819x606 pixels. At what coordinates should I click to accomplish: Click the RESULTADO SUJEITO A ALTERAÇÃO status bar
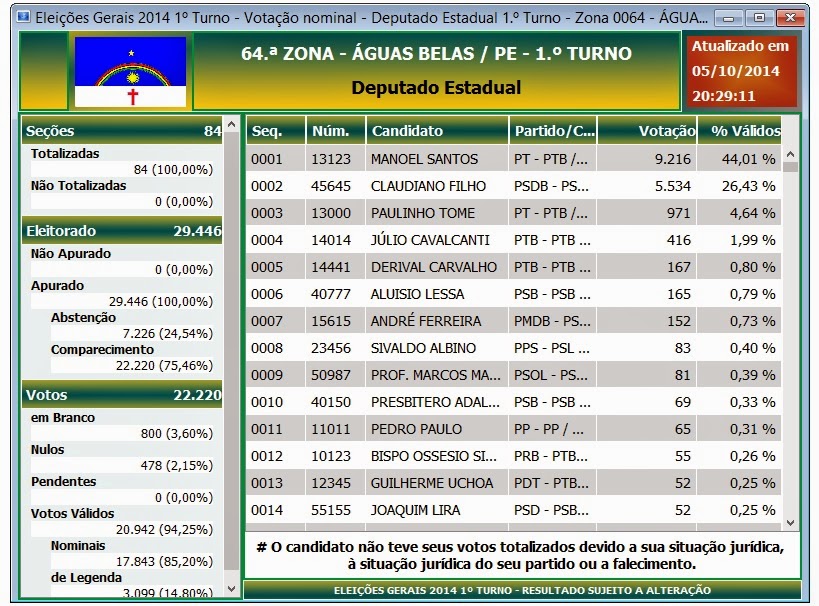click(522, 590)
